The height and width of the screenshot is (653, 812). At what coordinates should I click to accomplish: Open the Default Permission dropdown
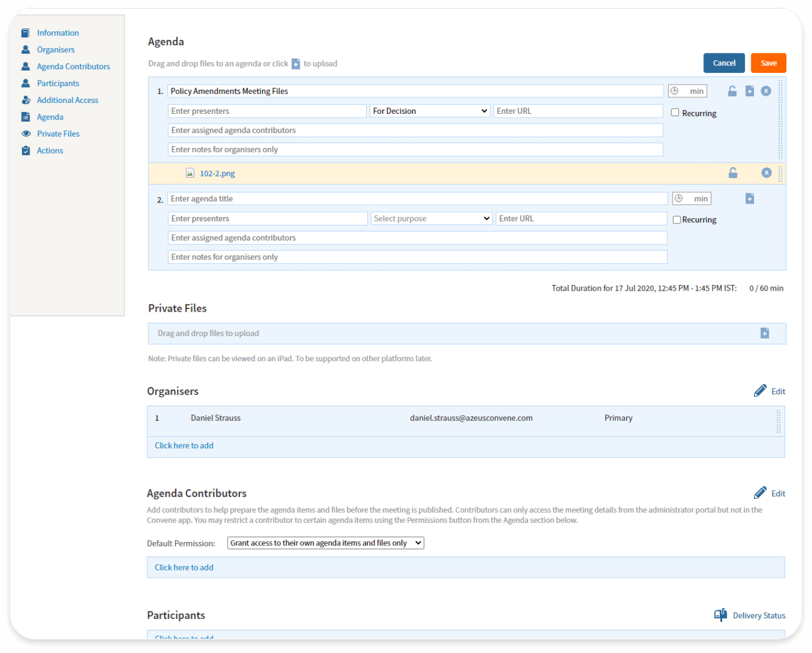click(x=325, y=543)
